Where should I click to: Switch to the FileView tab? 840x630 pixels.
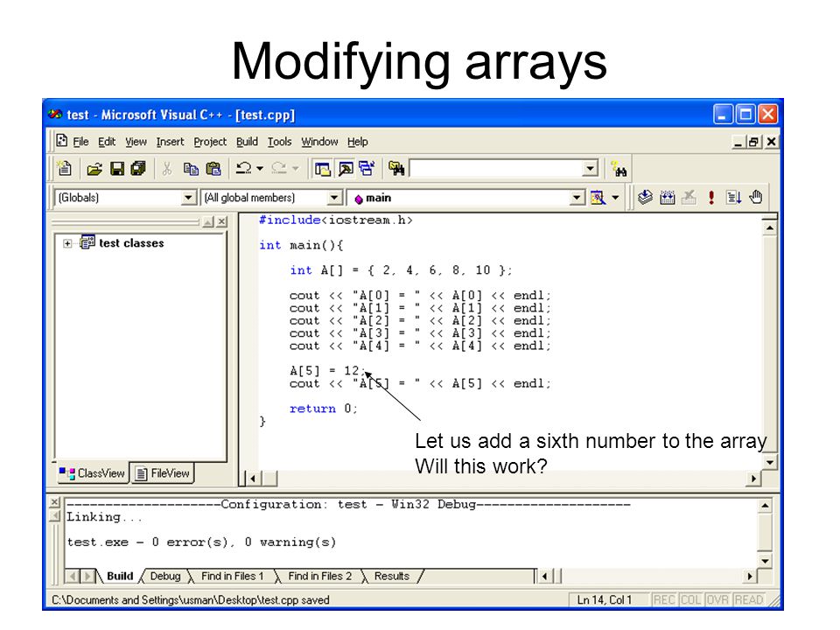click(163, 473)
